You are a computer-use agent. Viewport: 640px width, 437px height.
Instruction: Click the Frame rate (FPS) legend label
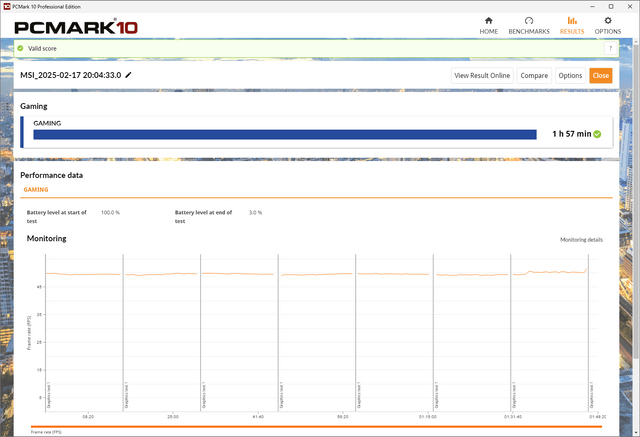point(46,432)
